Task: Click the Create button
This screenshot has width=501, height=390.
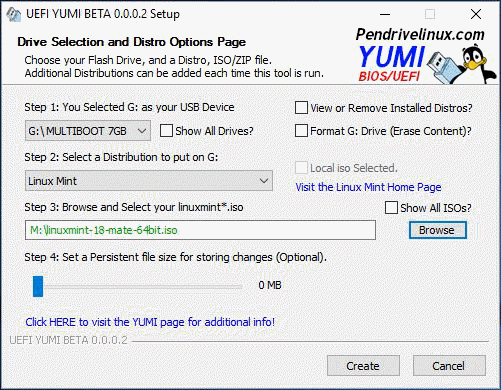Action: click(363, 366)
